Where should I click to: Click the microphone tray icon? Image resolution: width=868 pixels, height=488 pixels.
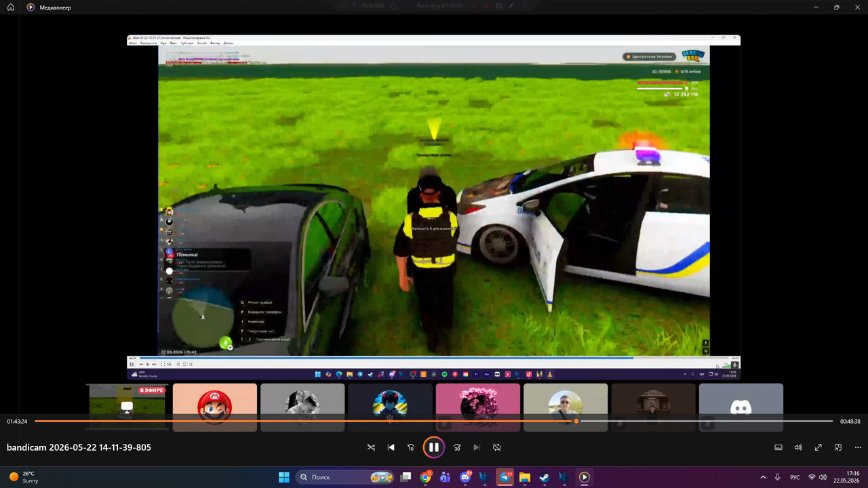click(777, 477)
